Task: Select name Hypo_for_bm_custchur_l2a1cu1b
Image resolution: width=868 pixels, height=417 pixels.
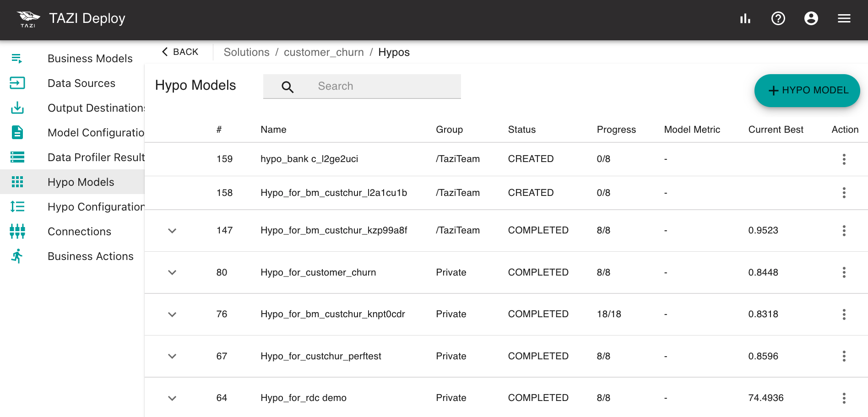Action: [334, 193]
